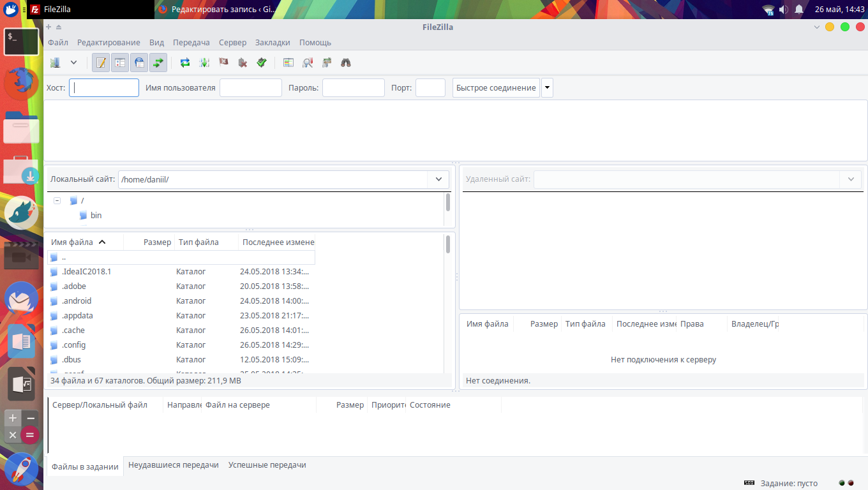Open the Site Manager dropdown arrow
Screen dimensions: 868x490
(x=73, y=63)
